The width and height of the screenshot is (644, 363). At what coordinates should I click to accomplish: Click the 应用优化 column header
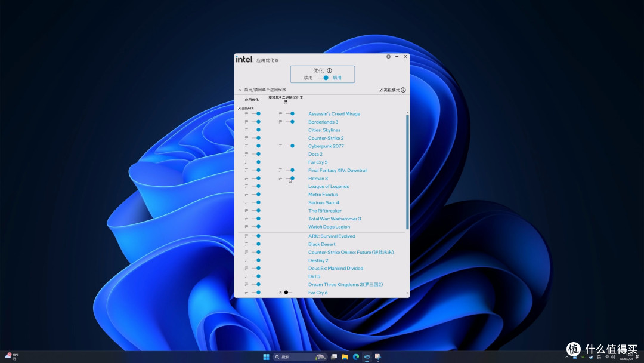252,100
